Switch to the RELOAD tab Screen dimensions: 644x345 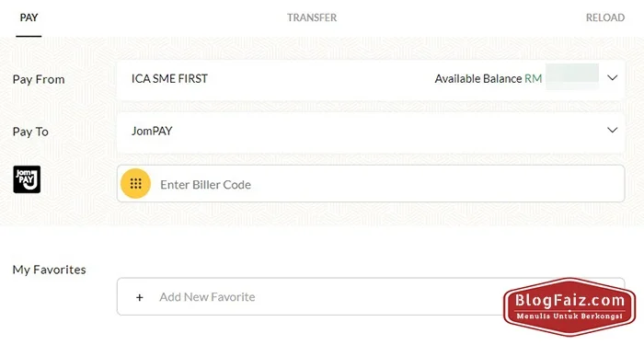pos(605,17)
